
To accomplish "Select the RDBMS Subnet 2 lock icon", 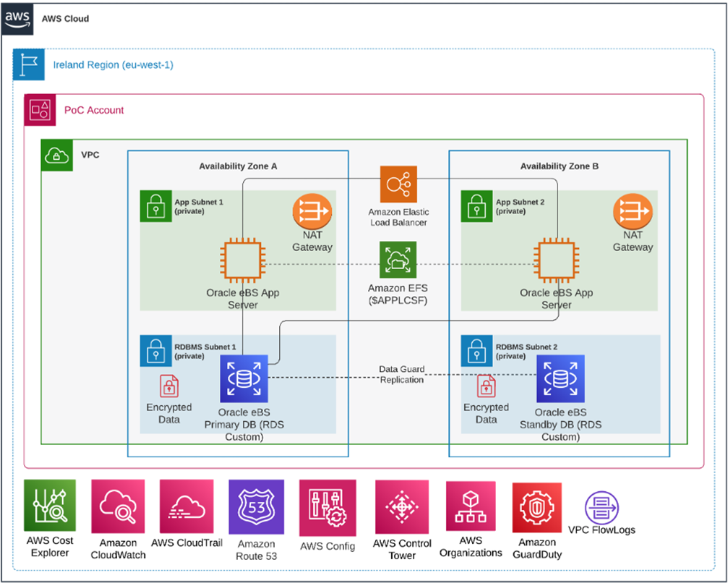I will pyautogui.click(x=477, y=351).
